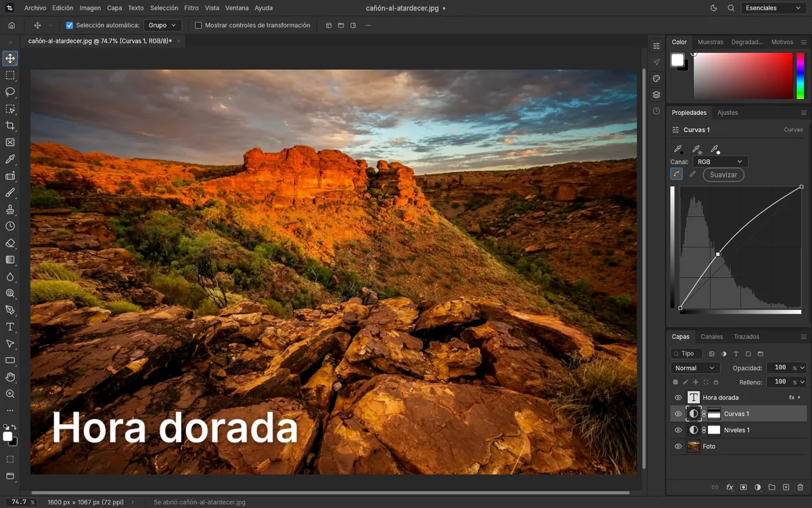812x508 pixels.
Task: Switch to the Ajustes tab
Action: pyautogui.click(x=727, y=112)
